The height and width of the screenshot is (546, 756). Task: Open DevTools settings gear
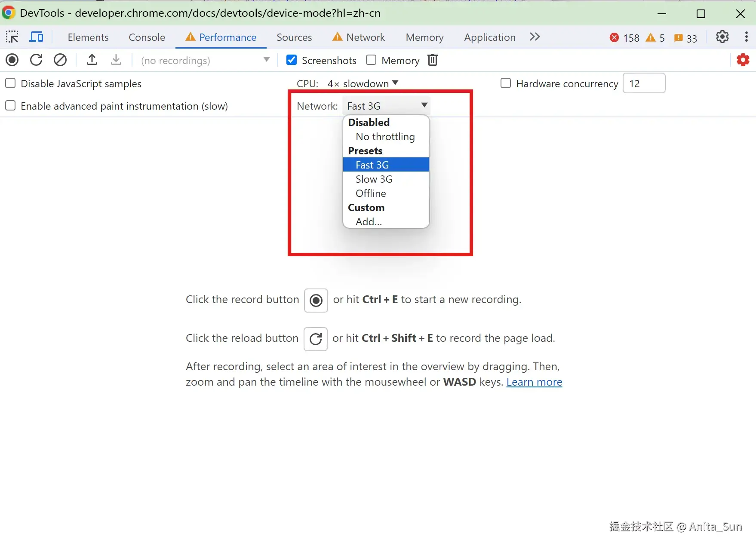[722, 37]
